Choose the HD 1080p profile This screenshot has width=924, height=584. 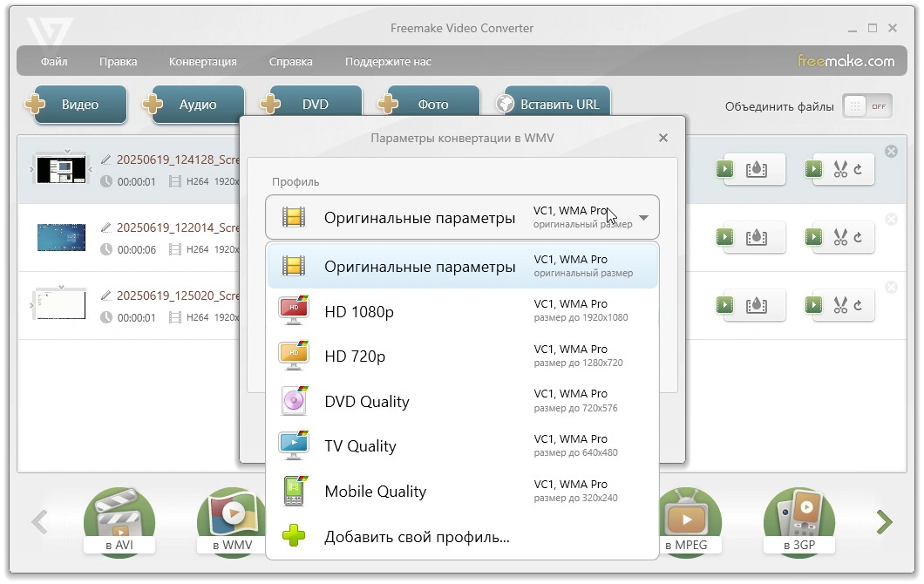tap(462, 311)
